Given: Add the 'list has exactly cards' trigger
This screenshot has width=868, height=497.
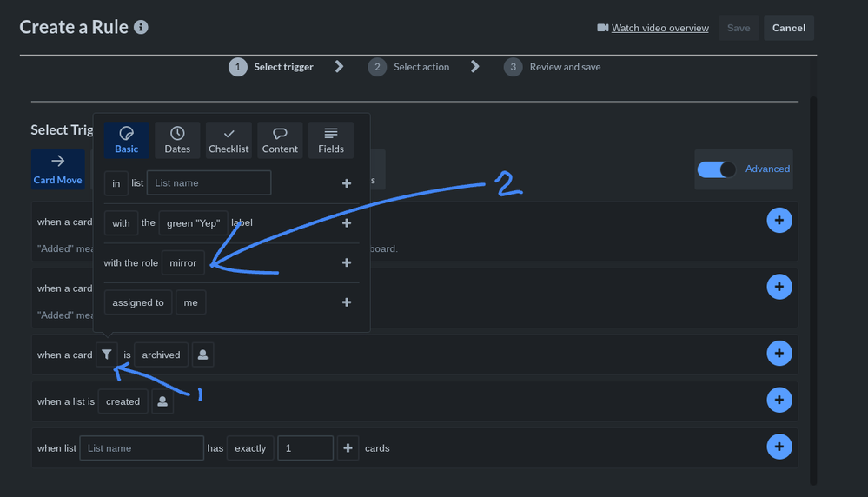Looking at the screenshot, I should (779, 447).
